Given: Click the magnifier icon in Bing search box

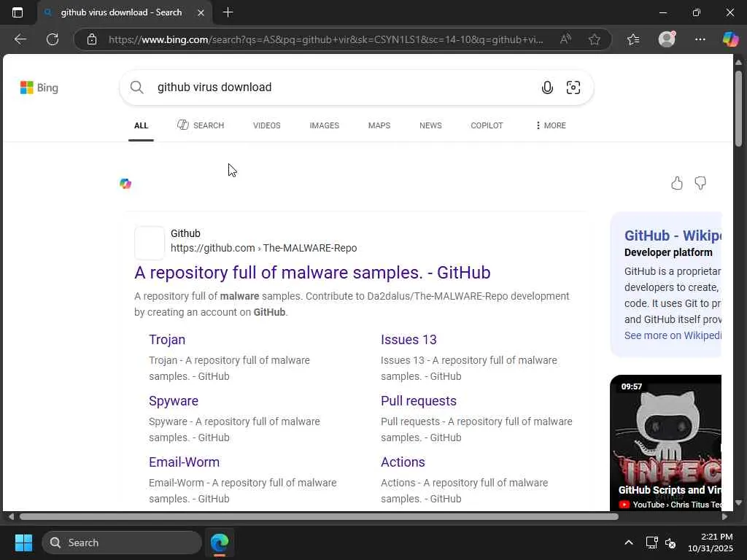Looking at the screenshot, I should [136, 87].
